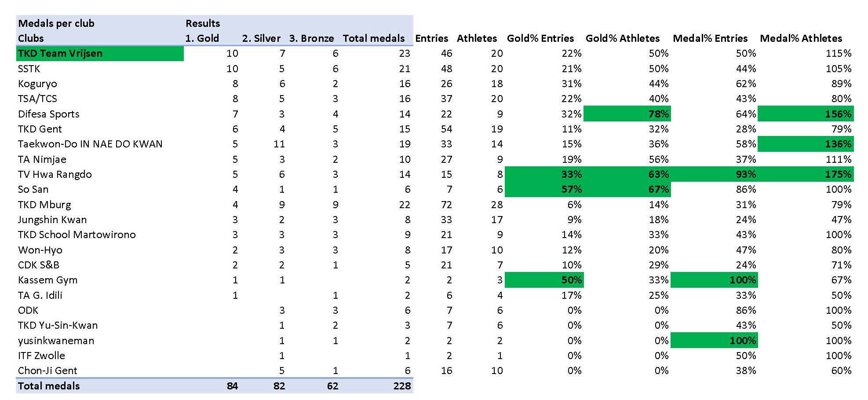Click the grand total value 228
Screen dimensions: 868x400
[402, 386]
